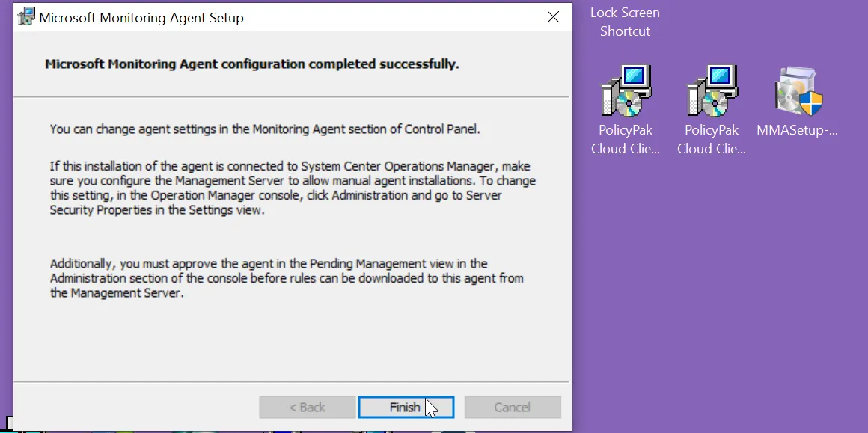868x433 pixels.
Task: Click the Lock Screen Shortcut label
Action: click(x=625, y=22)
